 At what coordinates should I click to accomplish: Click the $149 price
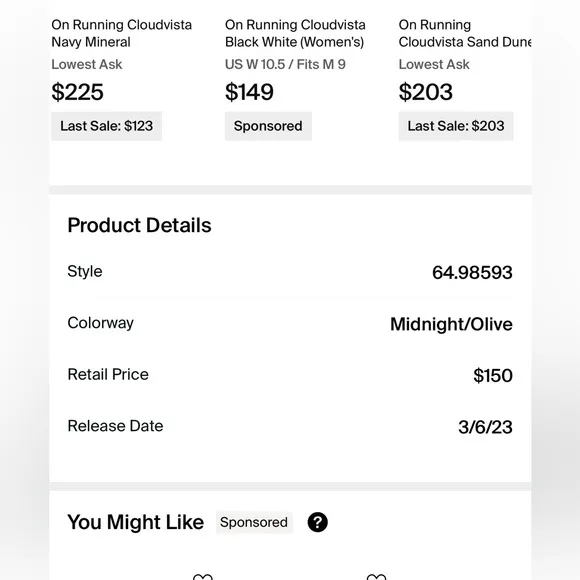tap(249, 92)
